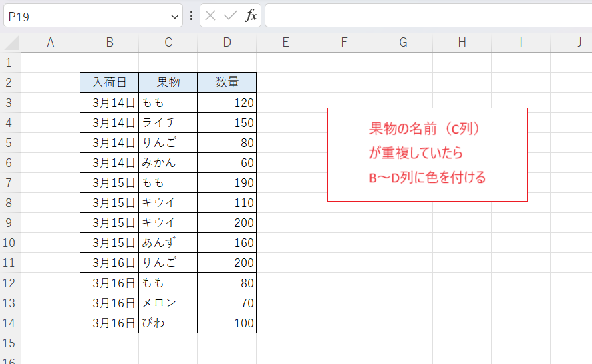
Task: Click the 果物 header cell
Action: point(168,83)
